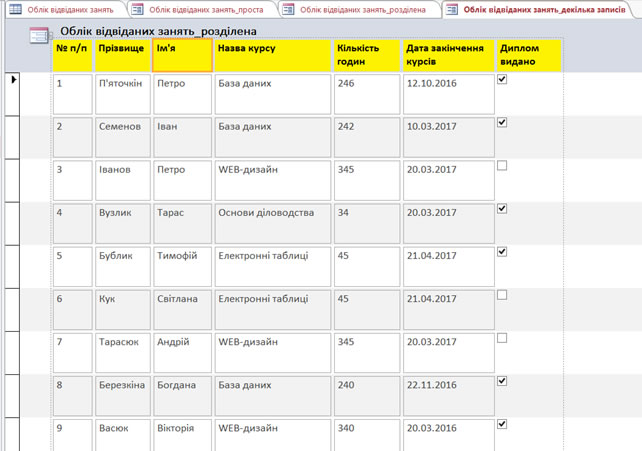Screen dimensions: 642x451
Task: Open the 'Облік відвіданих занять_проста' tab
Action: coord(205,9)
